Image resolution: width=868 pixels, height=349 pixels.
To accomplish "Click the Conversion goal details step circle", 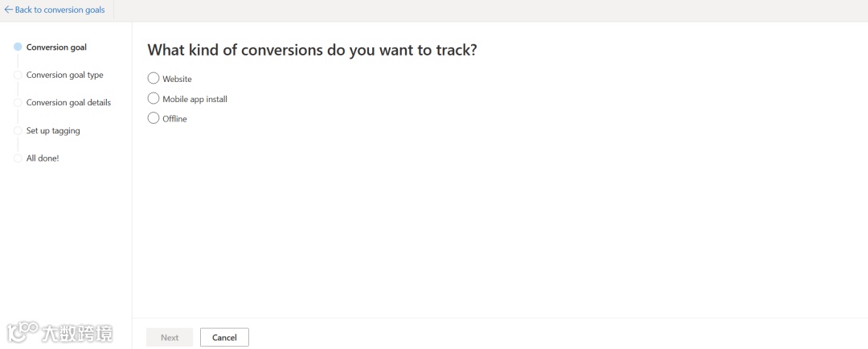I will click(x=18, y=103).
